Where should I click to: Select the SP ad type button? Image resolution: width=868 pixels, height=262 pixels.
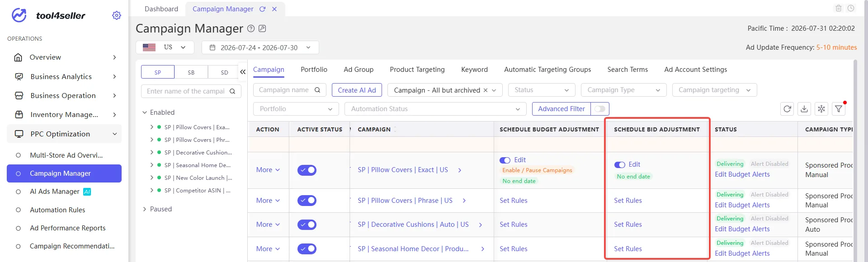click(x=158, y=72)
